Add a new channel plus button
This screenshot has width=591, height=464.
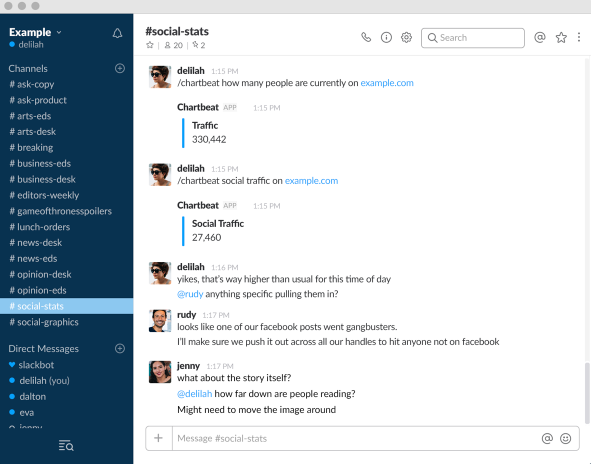120,68
